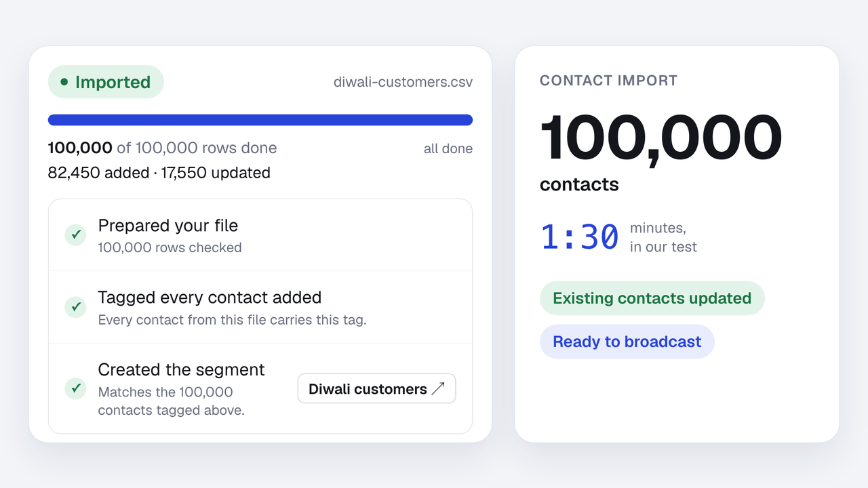Screen dimensions: 868x488
Task: Click the checkmark beside Prepared your file
Action: pos(76,235)
